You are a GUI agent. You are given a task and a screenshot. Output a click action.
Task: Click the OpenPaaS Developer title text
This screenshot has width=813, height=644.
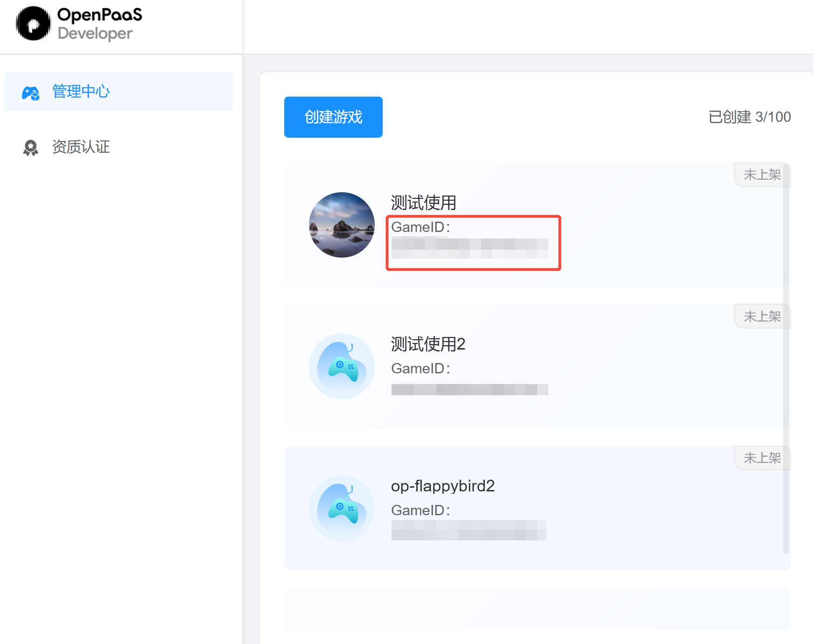pyautogui.click(x=99, y=24)
